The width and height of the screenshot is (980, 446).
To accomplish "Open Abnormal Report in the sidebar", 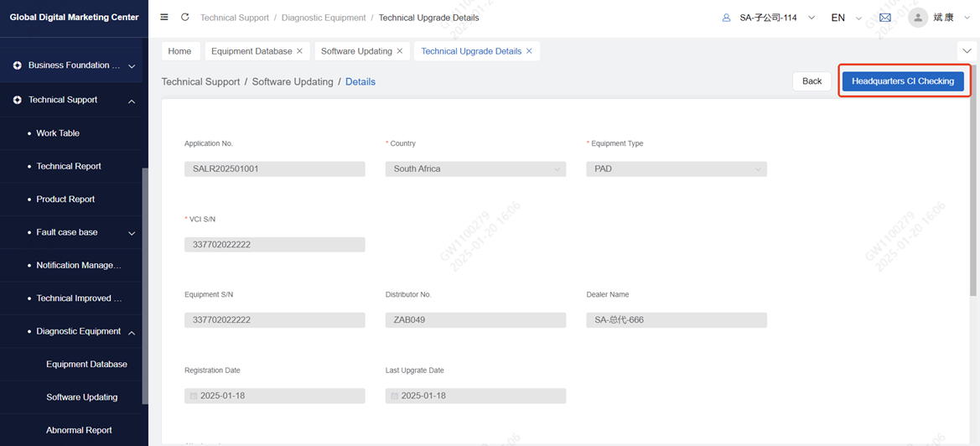I will [x=79, y=430].
